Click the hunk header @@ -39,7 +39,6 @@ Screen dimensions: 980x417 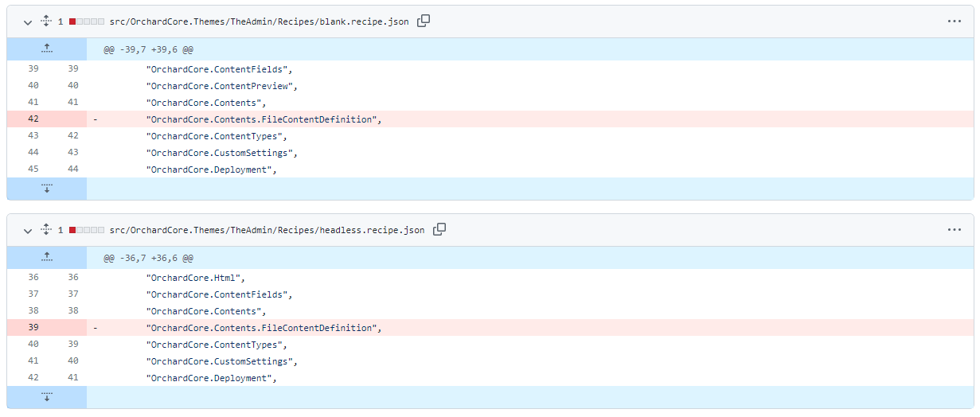coord(148,49)
